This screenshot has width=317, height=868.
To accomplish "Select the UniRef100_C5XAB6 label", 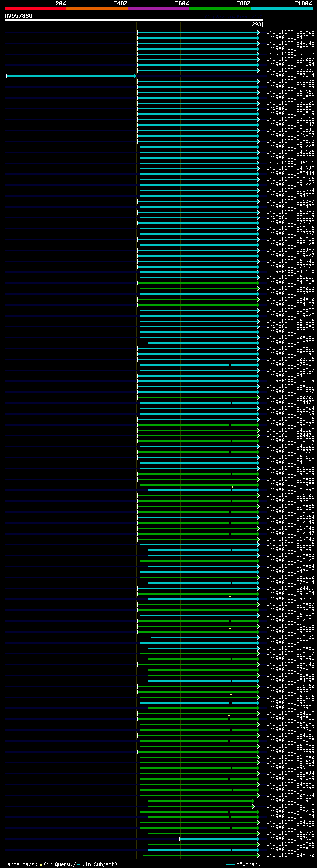I will click(x=290, y=844).
